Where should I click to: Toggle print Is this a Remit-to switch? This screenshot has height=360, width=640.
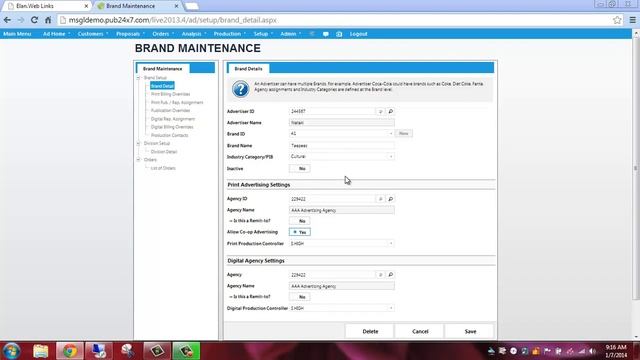click(x=300, y=221)
